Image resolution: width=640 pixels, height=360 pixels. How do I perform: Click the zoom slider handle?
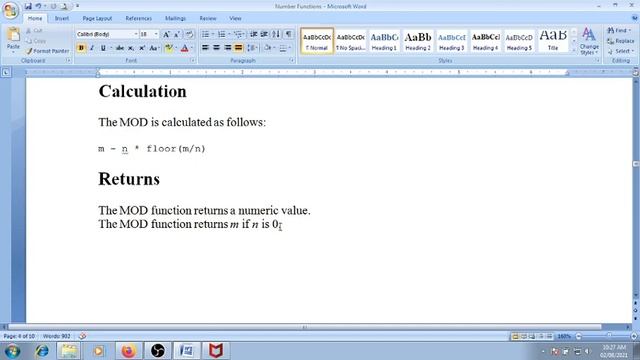[609, 336]
